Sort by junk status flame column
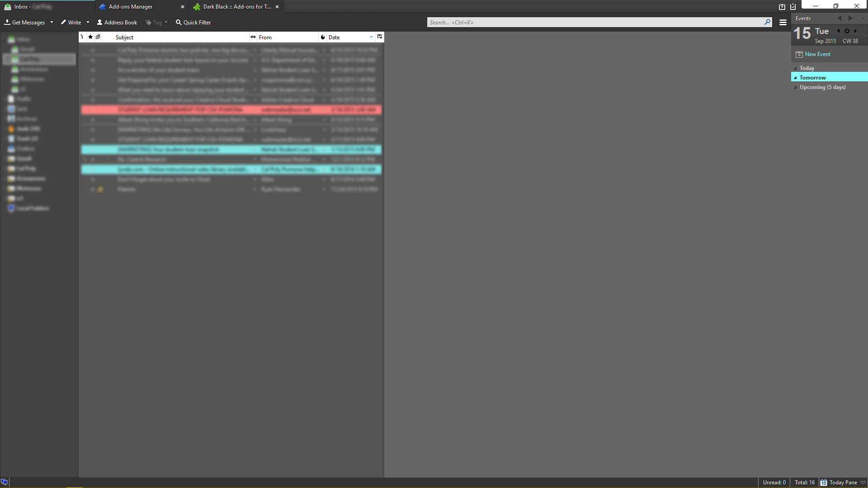Screen dimensions: 868x488 tap(323, 37)
